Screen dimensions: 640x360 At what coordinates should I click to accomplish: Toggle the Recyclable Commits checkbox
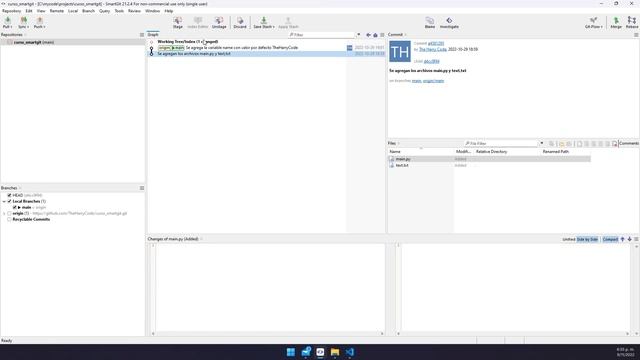(x=9, y=220)
